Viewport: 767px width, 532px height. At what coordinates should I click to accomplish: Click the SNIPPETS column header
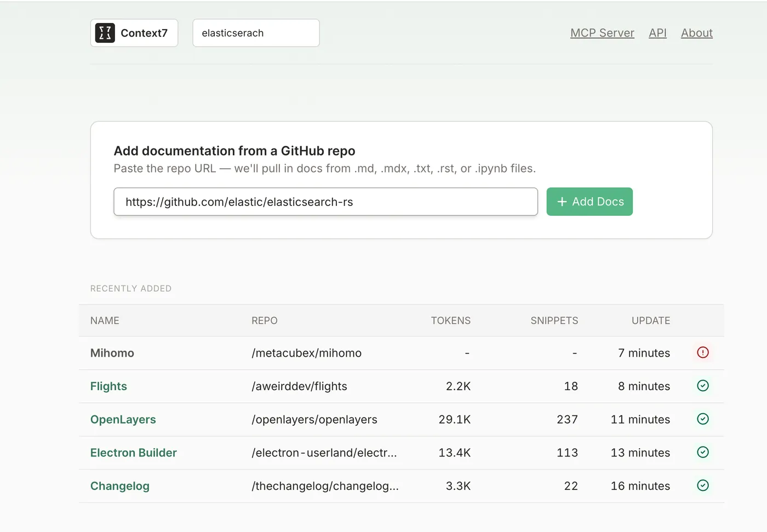pyautogui.click(x=554, y=321)
